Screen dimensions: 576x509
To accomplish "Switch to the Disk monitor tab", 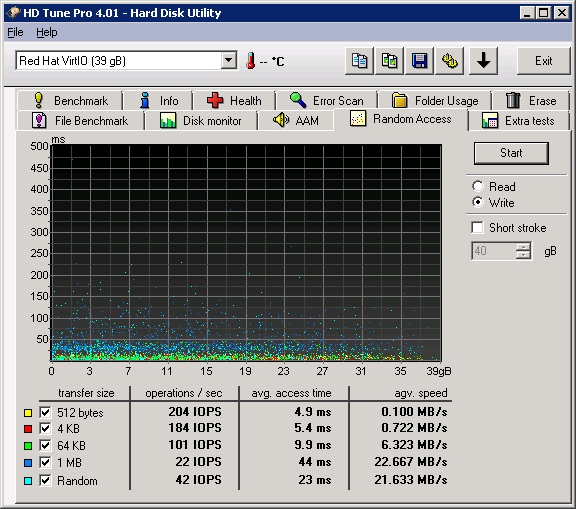I will coord(201,120).
